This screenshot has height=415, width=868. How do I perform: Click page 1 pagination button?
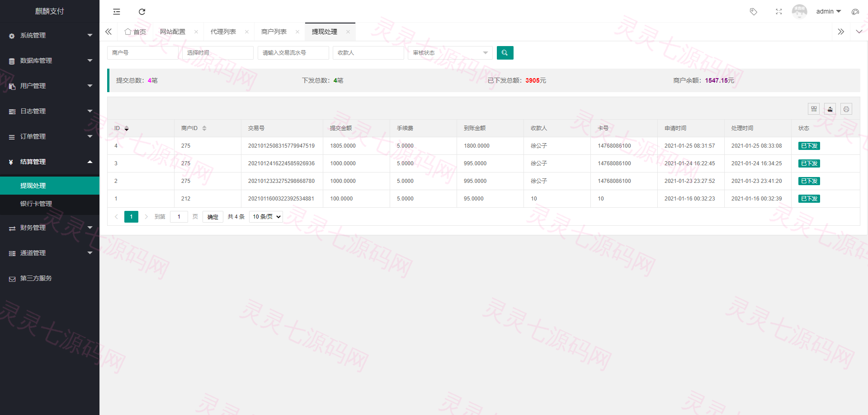(x=131, y=217)
